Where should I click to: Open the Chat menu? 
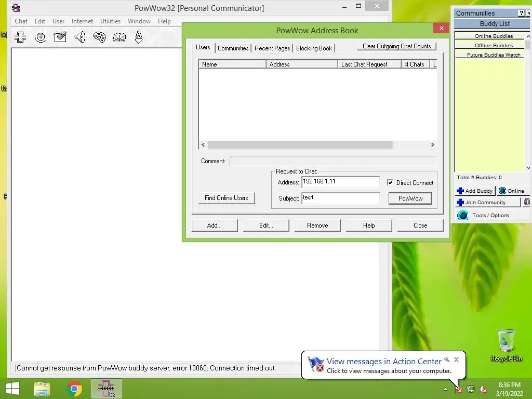pos(21,21)
